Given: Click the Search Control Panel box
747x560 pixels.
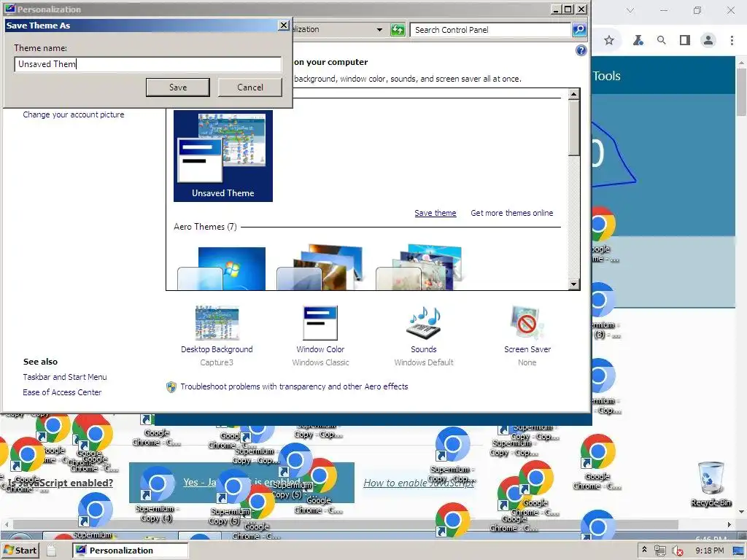Looking at the screenshot, I should 490,29.
